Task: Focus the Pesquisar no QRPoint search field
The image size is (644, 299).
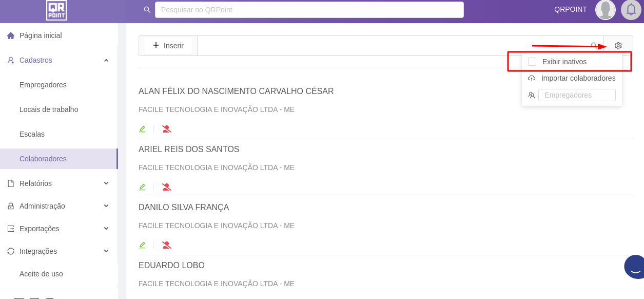Action: (x=309, y=10)
